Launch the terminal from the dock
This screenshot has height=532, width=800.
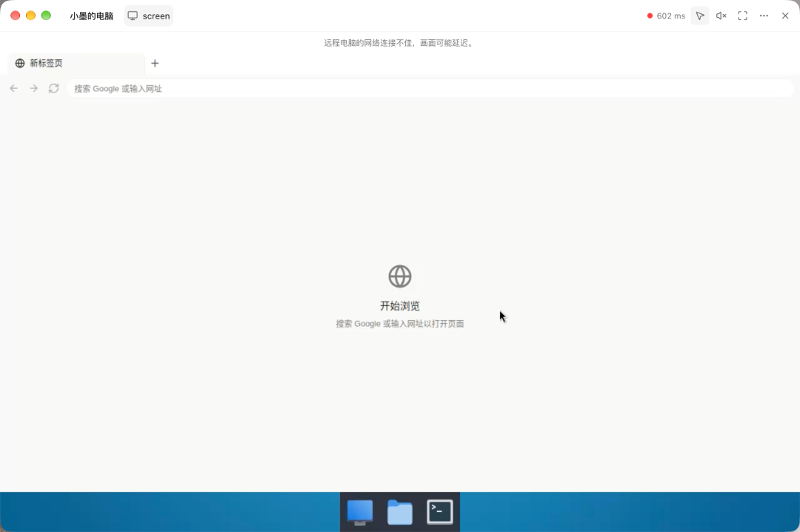[x=440, y=512]
